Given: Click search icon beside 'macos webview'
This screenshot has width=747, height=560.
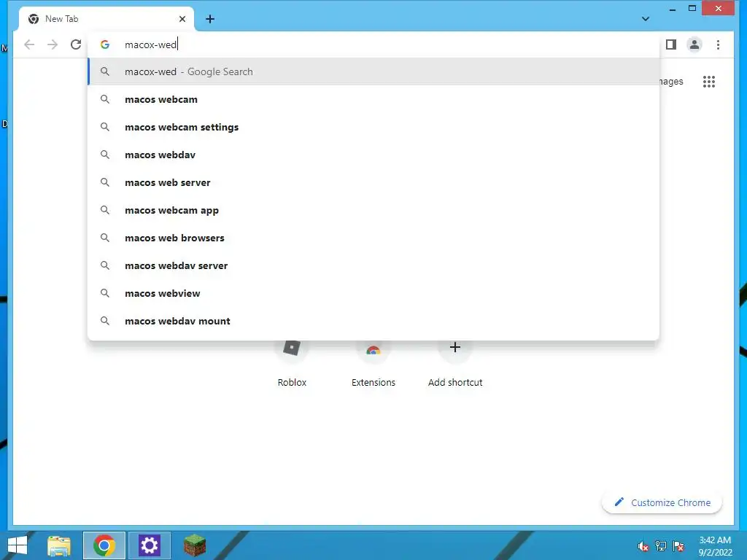Looking at the screenshot, I should pos(105,293).
